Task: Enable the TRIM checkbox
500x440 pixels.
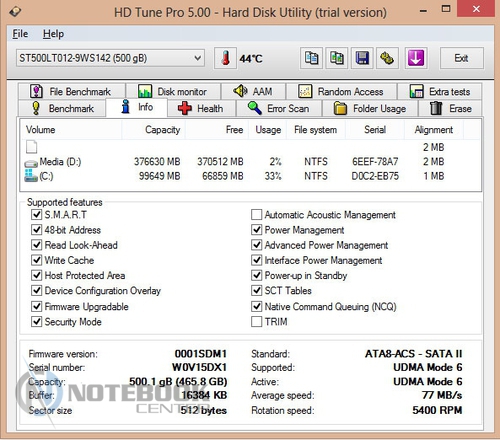Action: pos(256,322)
